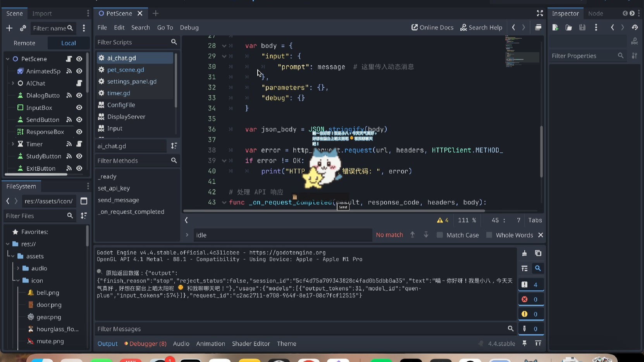Collapse the assets folder
Screen dimensions: 644x362
click(13, 256)
